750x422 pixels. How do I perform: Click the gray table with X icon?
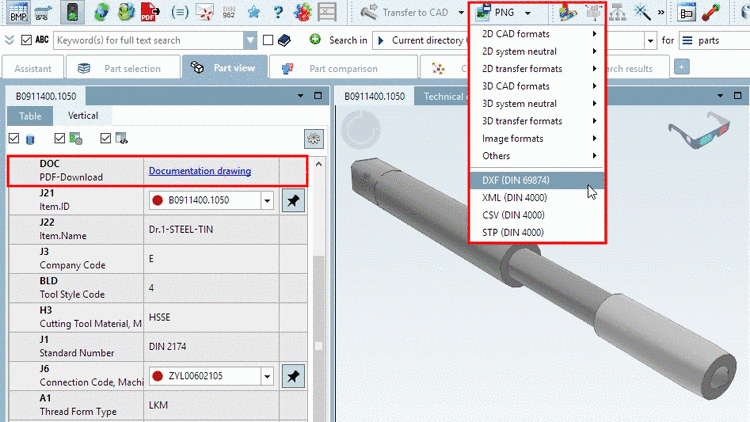327,12
